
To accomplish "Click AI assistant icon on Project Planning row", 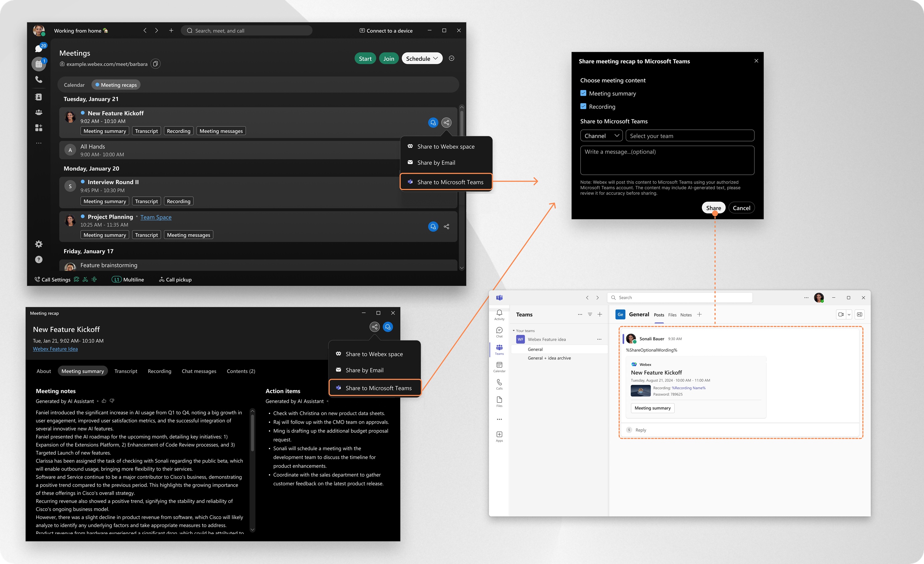I will tap(433, 227).
